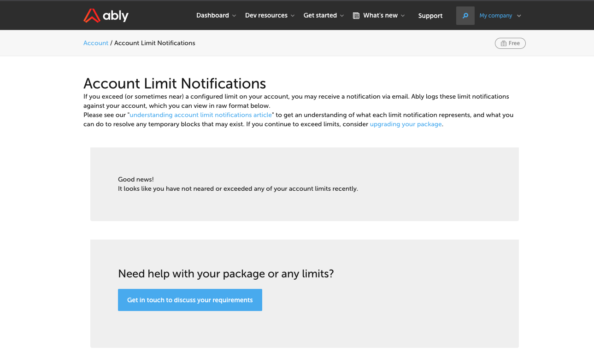Open the Get started menu
Screen dimensions: 594x364
coord(320,15)
